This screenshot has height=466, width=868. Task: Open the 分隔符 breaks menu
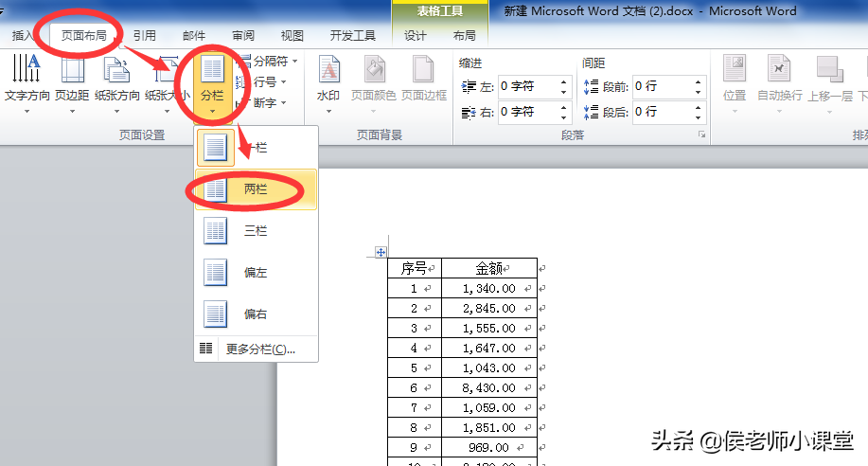(269, 61)
